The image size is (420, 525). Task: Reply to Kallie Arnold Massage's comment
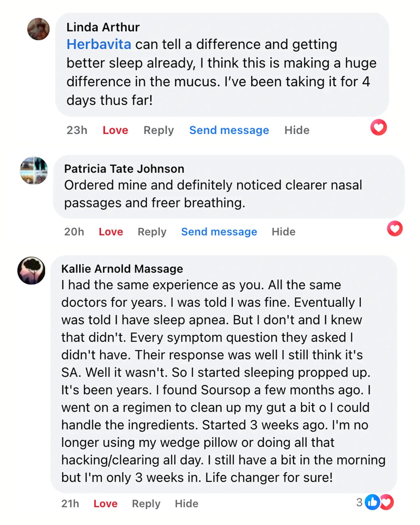point(146,503)
